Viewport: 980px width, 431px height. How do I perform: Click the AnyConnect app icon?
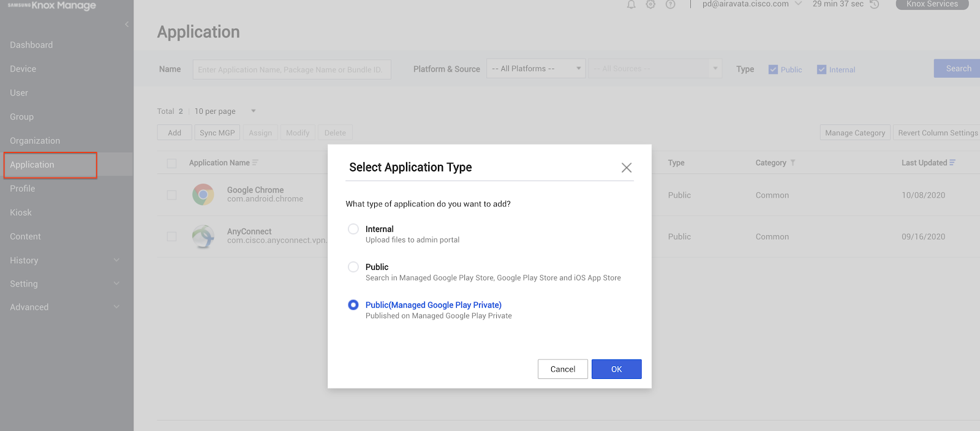(203, 236)
